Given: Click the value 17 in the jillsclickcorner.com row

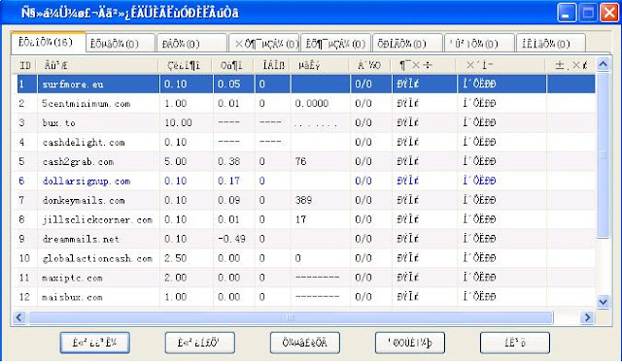Looking at the screenshot, I should click(x=300, y=219).
